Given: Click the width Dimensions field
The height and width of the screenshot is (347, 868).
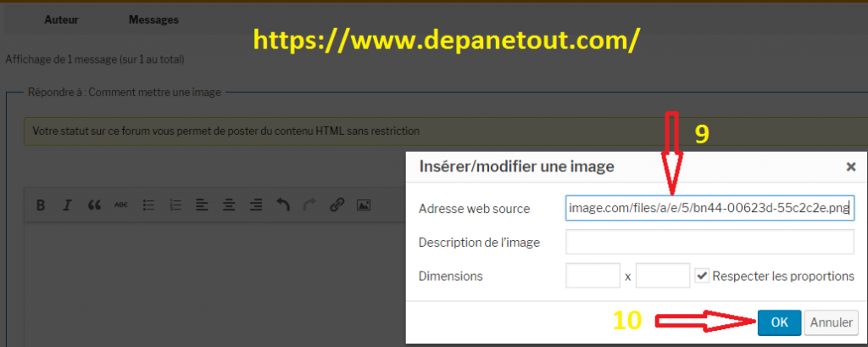Looking at the screenshot, I should 593,276.
